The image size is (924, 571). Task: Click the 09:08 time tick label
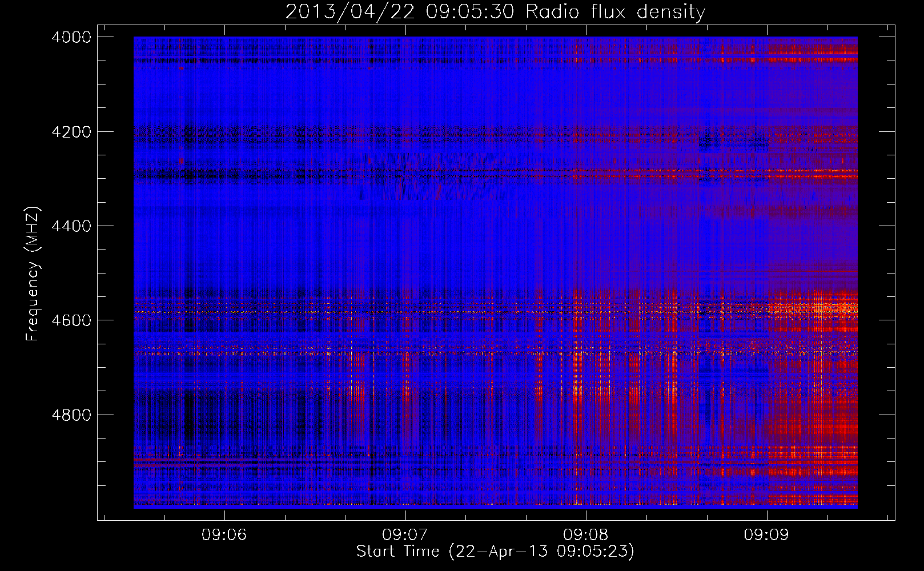(585, 534)
